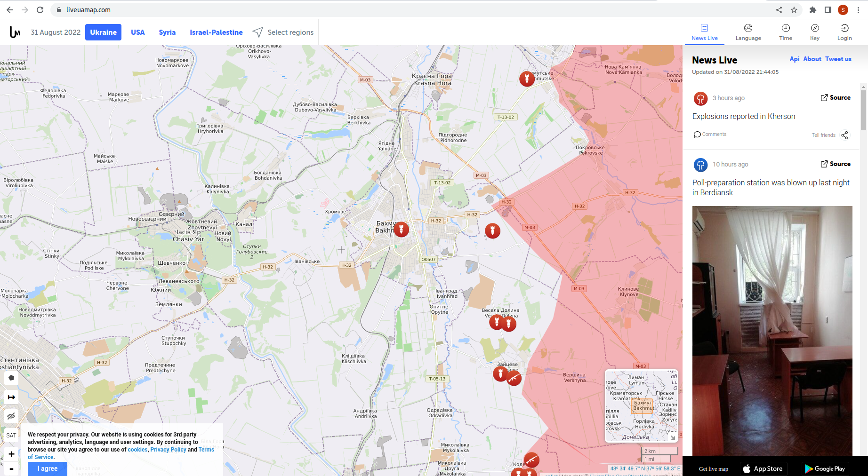Open the 31 August 2022 date selector

pyautogui.click(x=55, y=32)
